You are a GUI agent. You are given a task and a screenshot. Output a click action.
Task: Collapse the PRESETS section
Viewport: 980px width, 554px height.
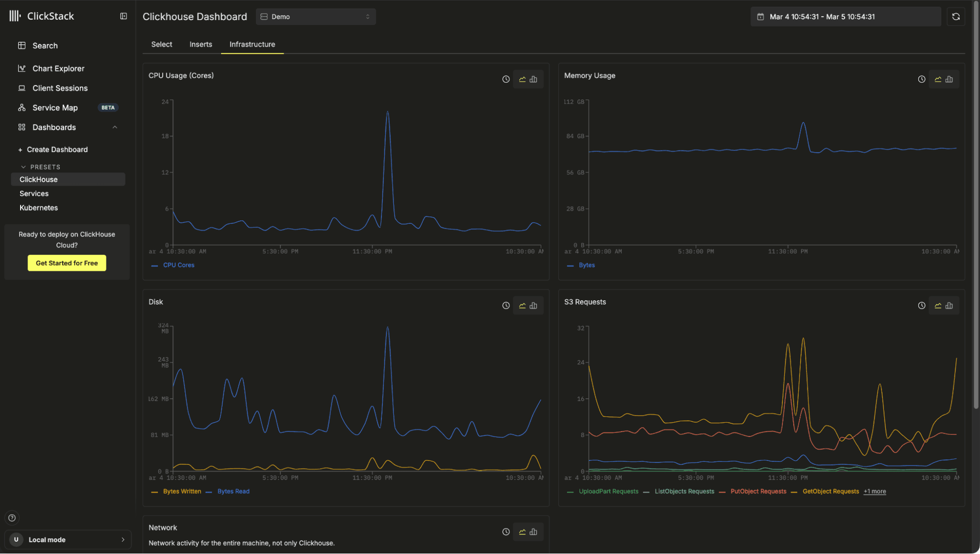pyautogui.click(x=23, y=167)
